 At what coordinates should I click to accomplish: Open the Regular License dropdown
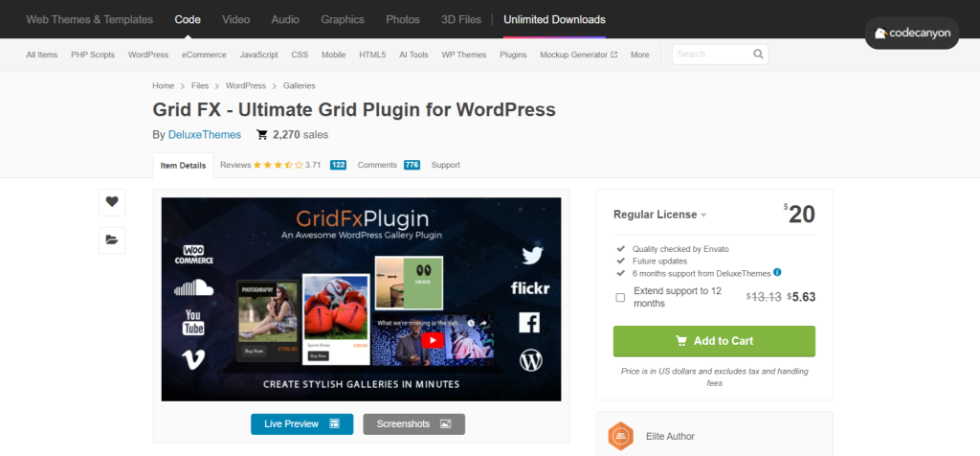[660, 215]
